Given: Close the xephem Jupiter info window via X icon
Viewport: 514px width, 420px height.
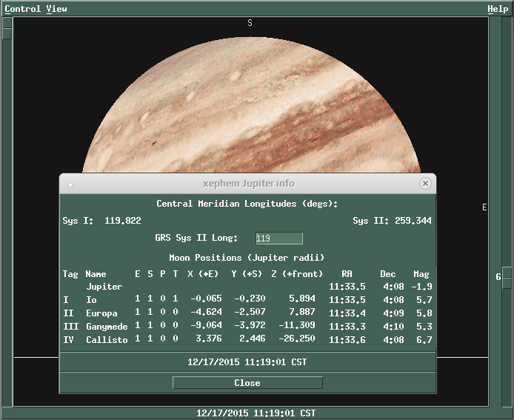Looking at the screenshot, I should (425, 183).
